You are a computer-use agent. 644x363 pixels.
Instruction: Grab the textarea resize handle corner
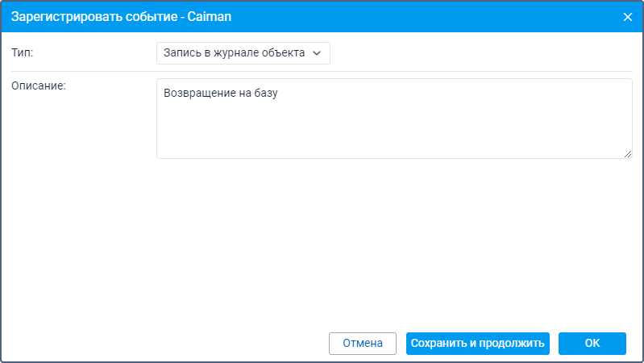pos(628,154)
